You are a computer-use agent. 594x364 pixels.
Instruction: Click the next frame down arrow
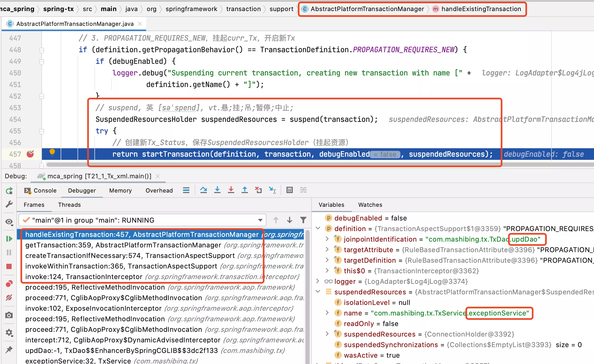click(290, 220)
